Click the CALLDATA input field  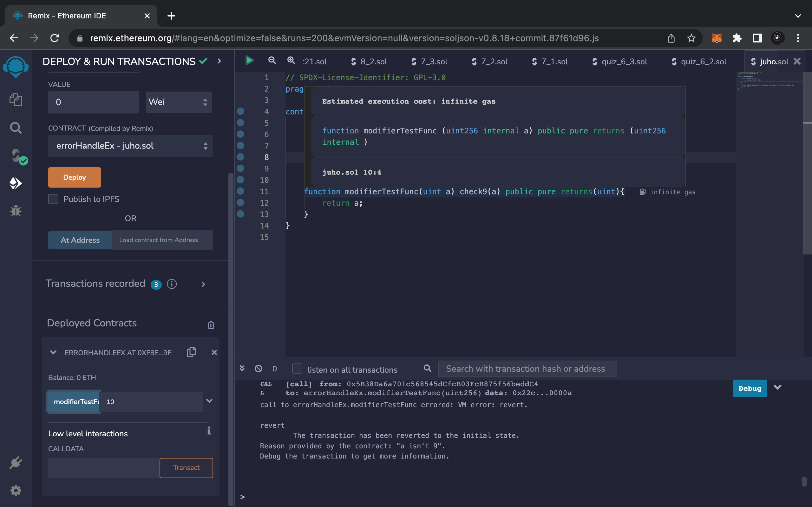tap(103, 468)
